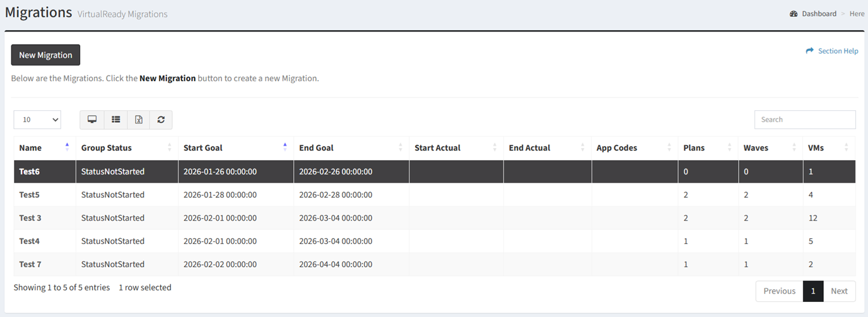Refresh the migrations table
The height and width of the screenshot is (317, 868).
point(161,120)
